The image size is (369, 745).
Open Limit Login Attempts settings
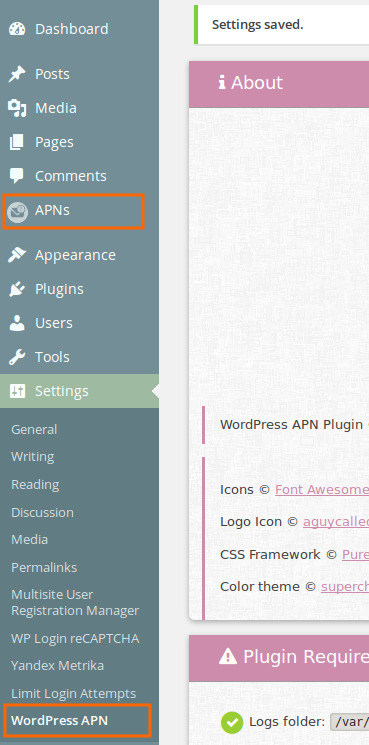[x=74, y=694]
